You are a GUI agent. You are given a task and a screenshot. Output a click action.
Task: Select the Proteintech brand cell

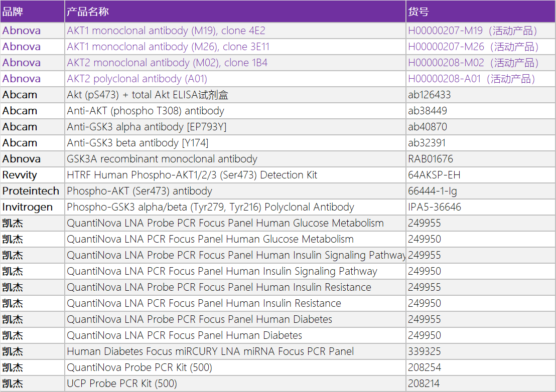pos(32,191)
